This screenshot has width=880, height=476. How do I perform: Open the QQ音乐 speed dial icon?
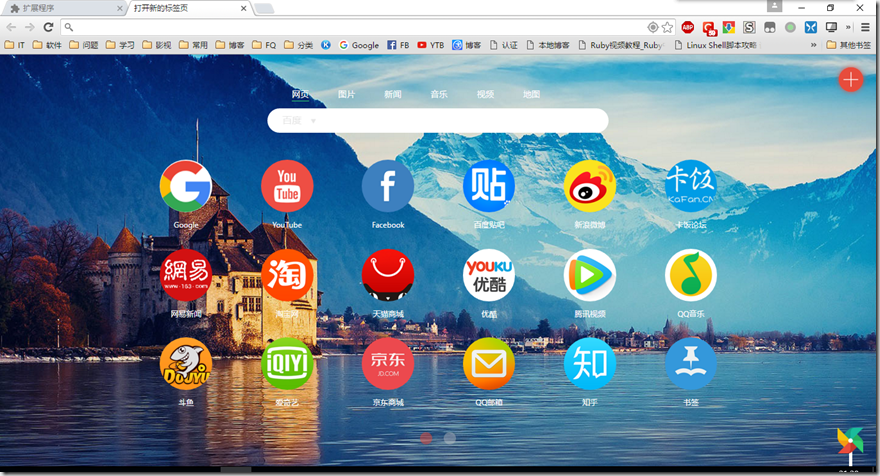tap(691, 275)
